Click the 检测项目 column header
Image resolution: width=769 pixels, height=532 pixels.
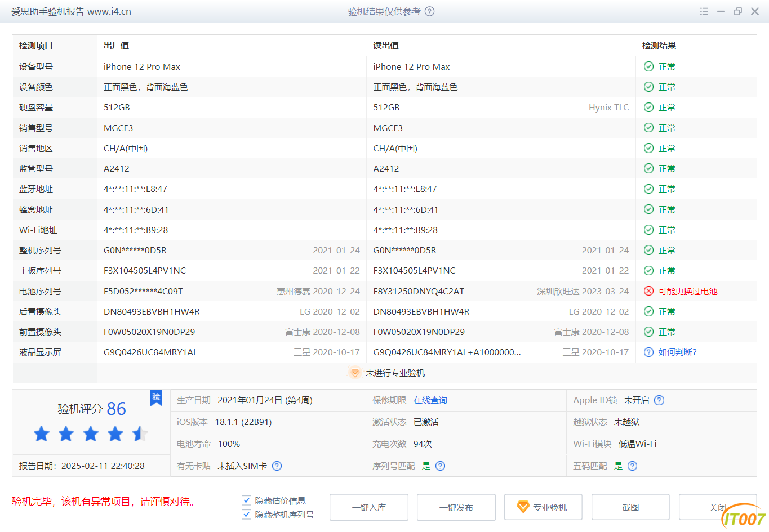36,46
